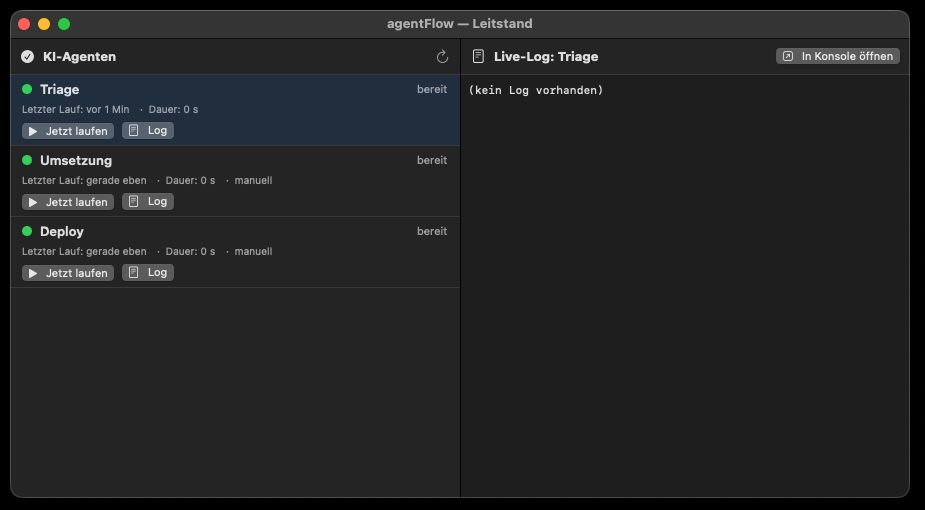Click 'Letzter Lauf: gerade eben' under Deploy

[x=84, y=251]
